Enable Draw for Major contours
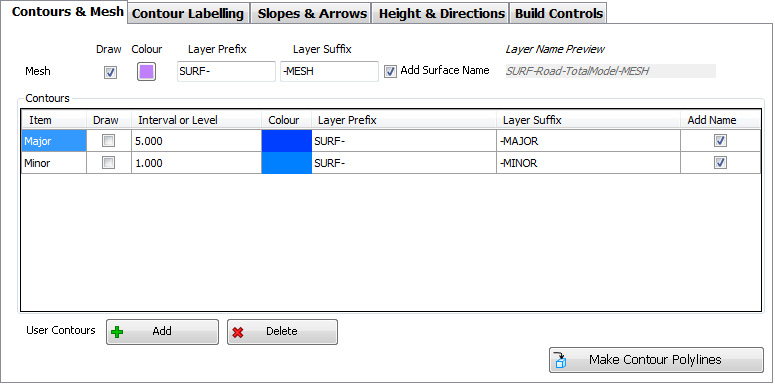Viewport: 775px width, 384px height. tap(108, 141)
